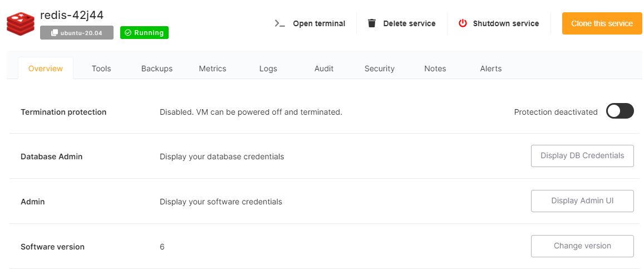This screenshot has height=269, width=644.
Task: Click Display Admin UI button
Action: (x=582, y=201)
